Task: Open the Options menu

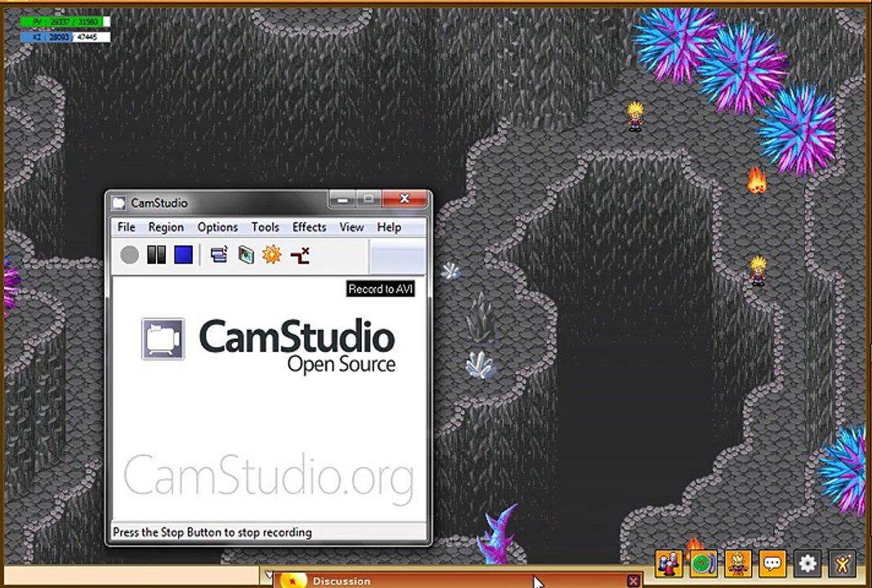Action: (217, 227)
